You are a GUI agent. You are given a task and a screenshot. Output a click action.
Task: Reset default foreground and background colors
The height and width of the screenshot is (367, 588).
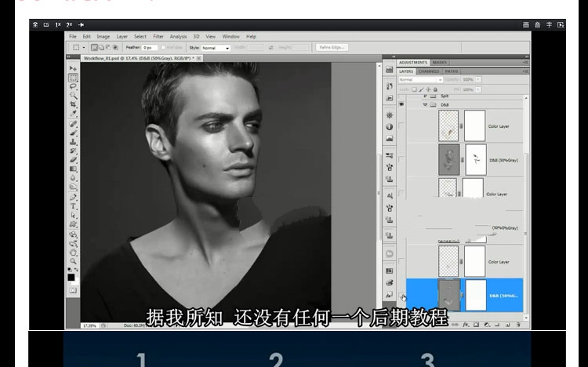[x=70, y=270]
